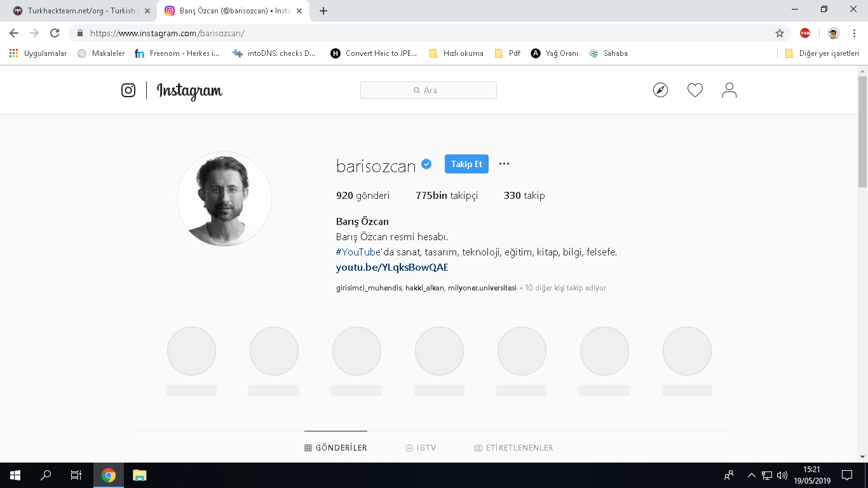Open the intoDNS bookmark
Viewport: 868px width, 488px height.
[x=274, y=53]
